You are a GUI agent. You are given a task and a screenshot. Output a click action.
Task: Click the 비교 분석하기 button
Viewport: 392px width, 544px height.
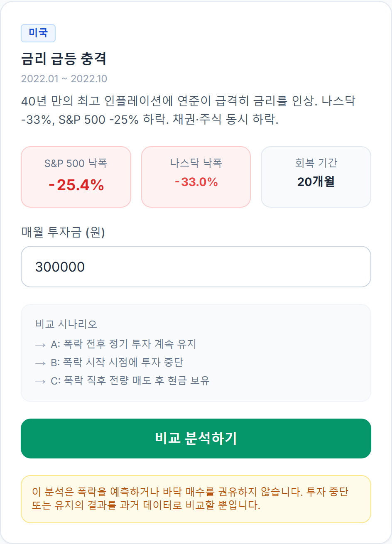(196, 439)
